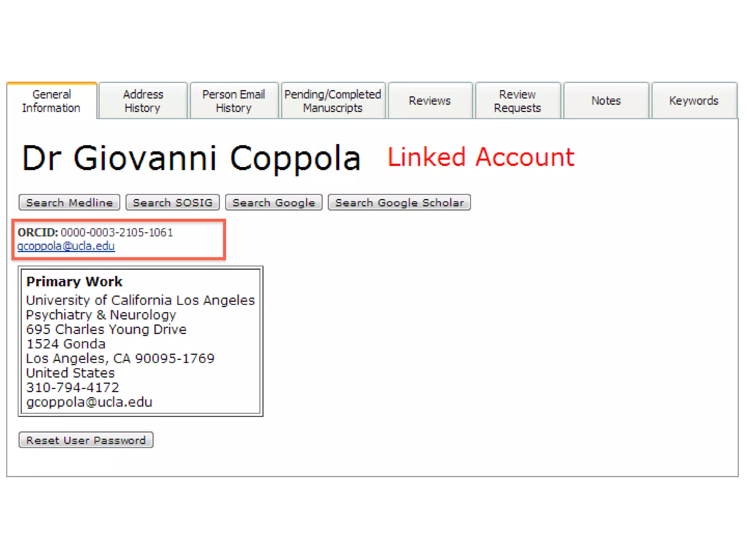The width and height of the screenshot is (747, 560).
Task: Click the Dr Giovanni Coppola heading
Action: pyautogui.click(x=191, y=158)
